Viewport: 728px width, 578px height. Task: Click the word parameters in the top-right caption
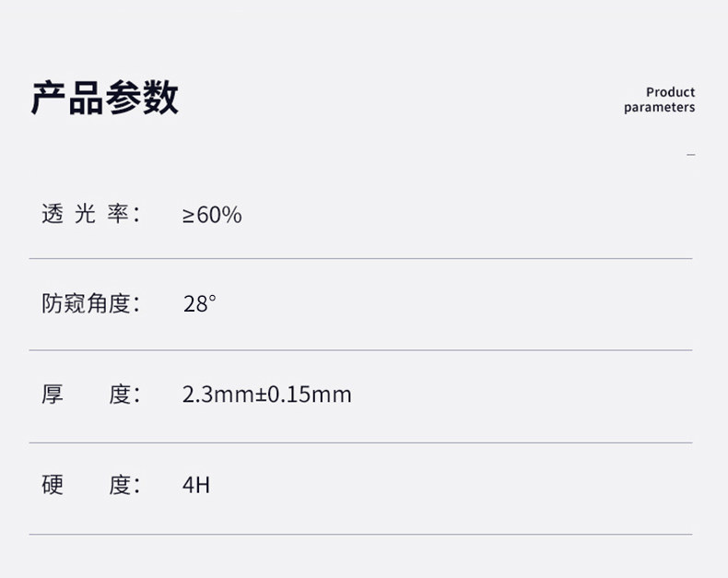pyautogui.click(x=659, y=108)
